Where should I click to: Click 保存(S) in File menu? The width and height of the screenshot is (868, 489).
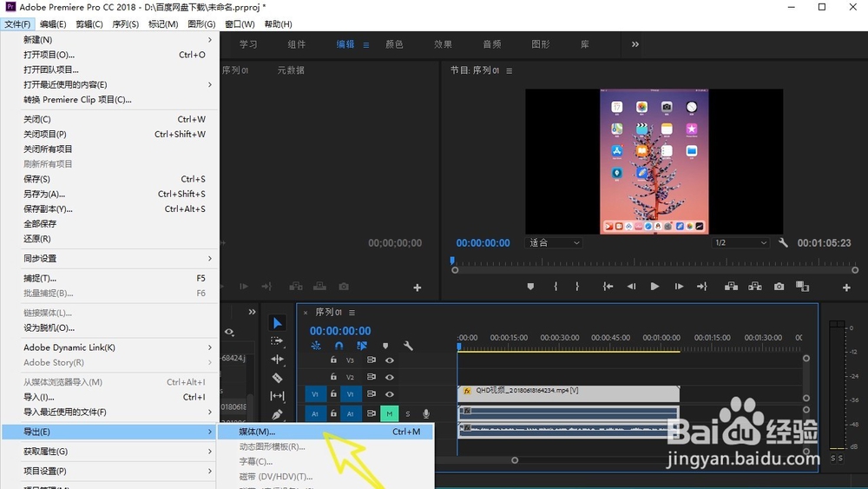click(x=111, y=179)
